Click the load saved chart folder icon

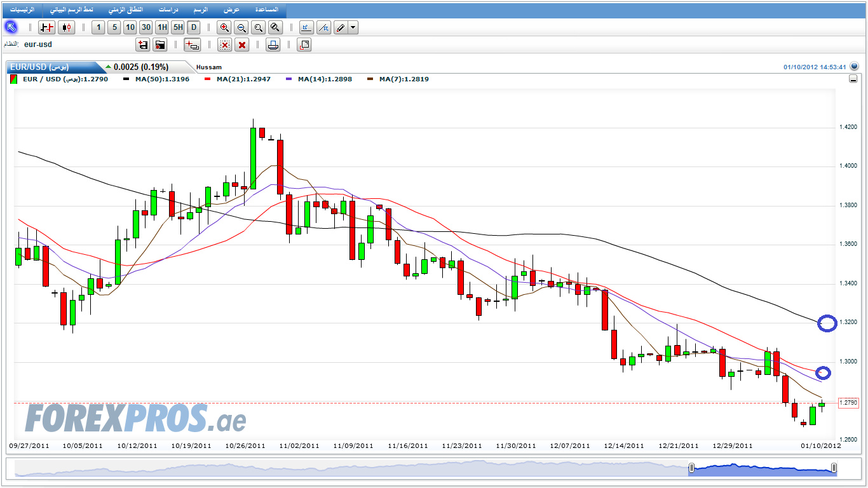point(159,44)
